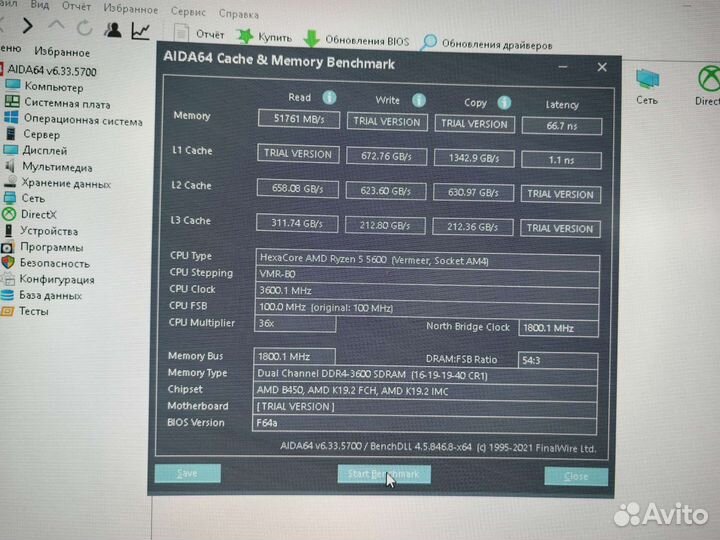
Task: Select Мультимедиа in the tree
Action: [x=48, y=167]
